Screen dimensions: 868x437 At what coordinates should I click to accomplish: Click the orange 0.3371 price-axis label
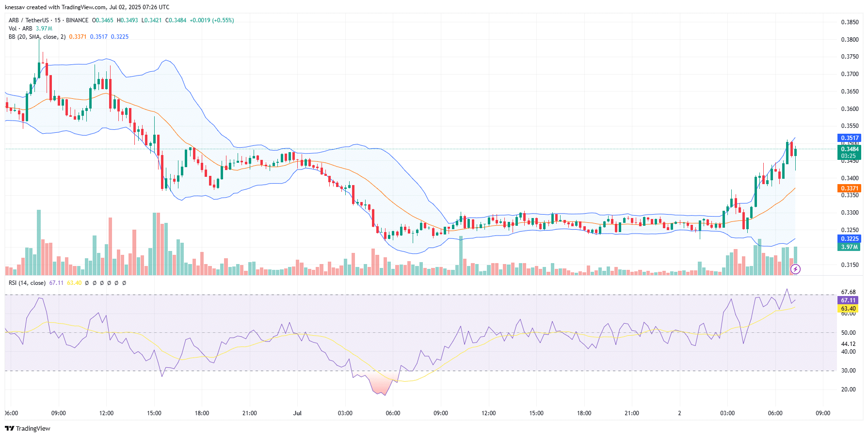click(850, 188)
